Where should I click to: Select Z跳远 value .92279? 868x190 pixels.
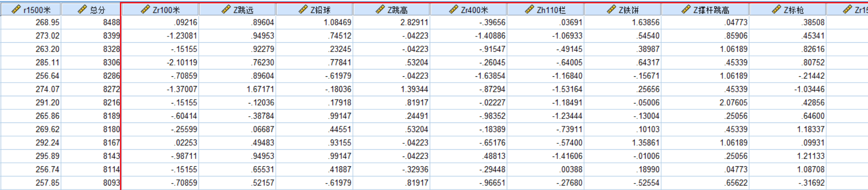[237, 49]
